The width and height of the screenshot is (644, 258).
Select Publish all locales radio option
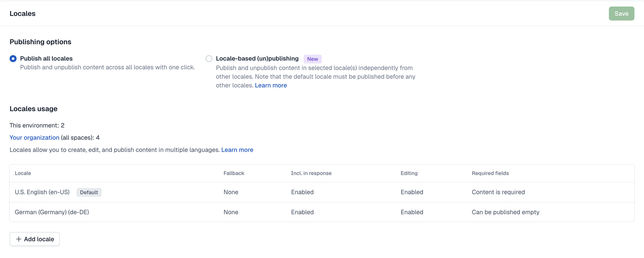click(x=13, y=58)
